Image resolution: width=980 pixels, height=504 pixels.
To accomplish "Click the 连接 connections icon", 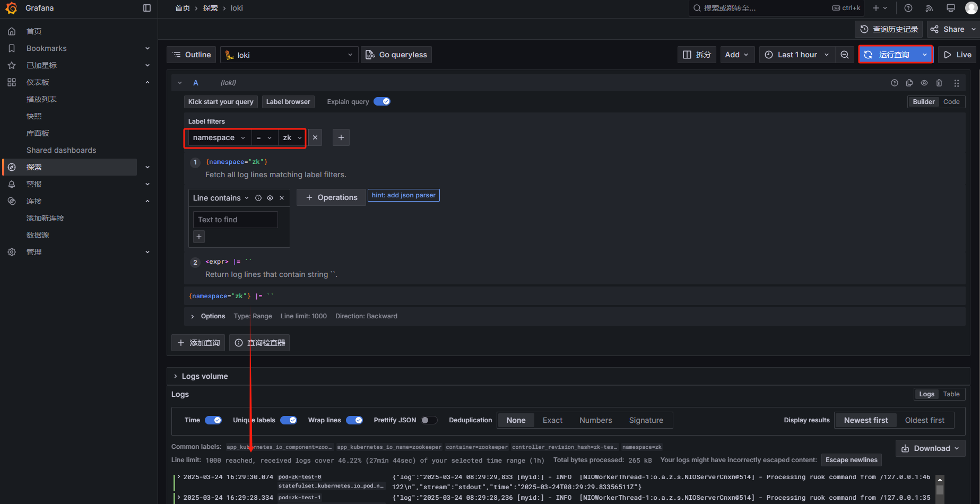I will [x=12, y=201].
